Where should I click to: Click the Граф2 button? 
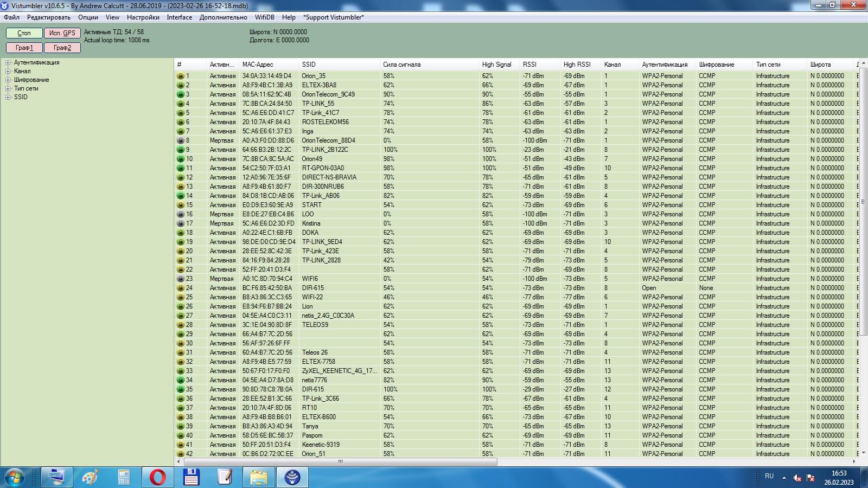point(62,48)
